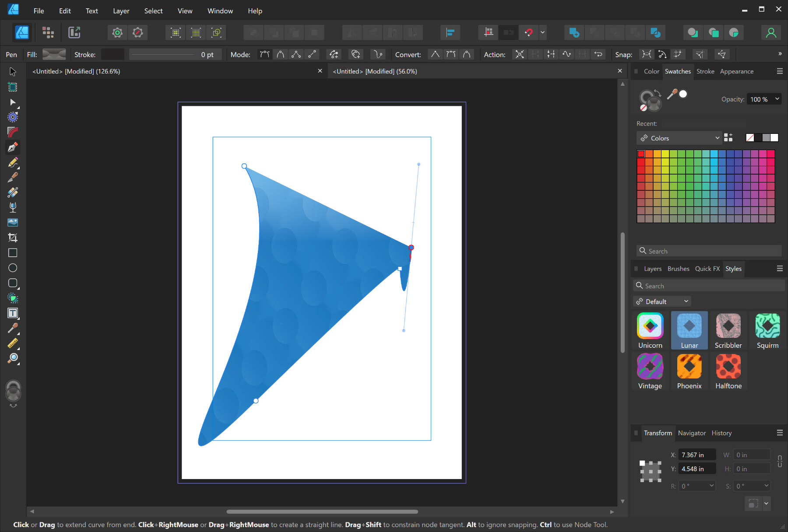The image size is (788, 532).
Task: Pick the red swatch in top-left corner
Action: pyautogui.click(x=641, y=154)
